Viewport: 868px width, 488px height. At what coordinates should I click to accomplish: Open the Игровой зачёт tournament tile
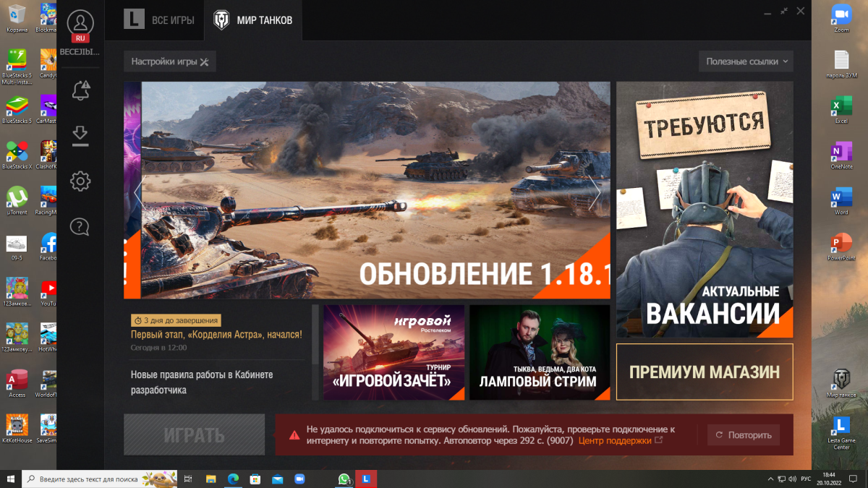tap(393, 353)
